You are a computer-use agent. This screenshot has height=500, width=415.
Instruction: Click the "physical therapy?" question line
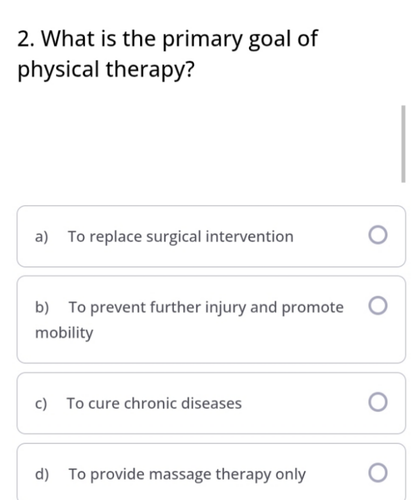(106, 70)
